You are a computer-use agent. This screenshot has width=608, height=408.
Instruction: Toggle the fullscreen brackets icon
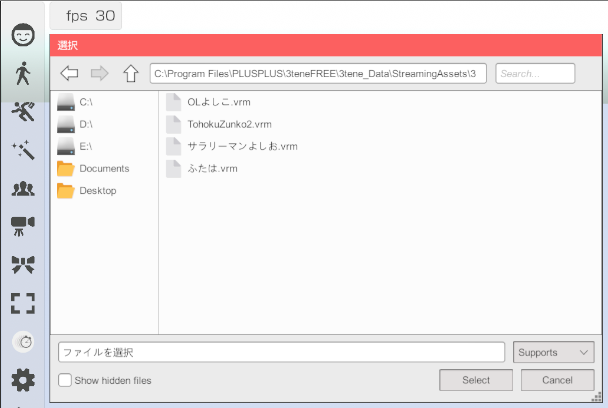tap(23, 303)
